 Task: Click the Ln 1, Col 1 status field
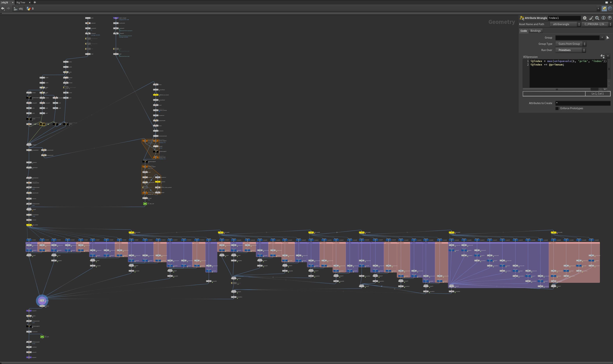tap(598, 94)
